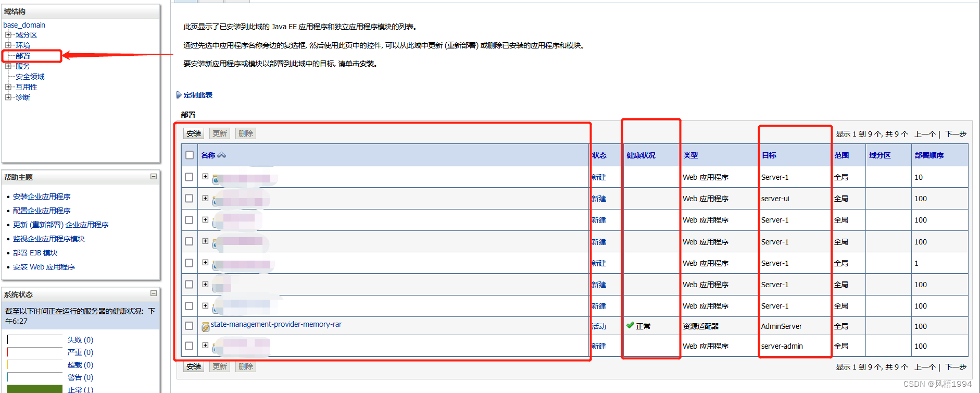The height and width of the screenshot is (393, 980).
Task: Open state-management-provider-memory-rar deployment link
Action: [276, 324]
